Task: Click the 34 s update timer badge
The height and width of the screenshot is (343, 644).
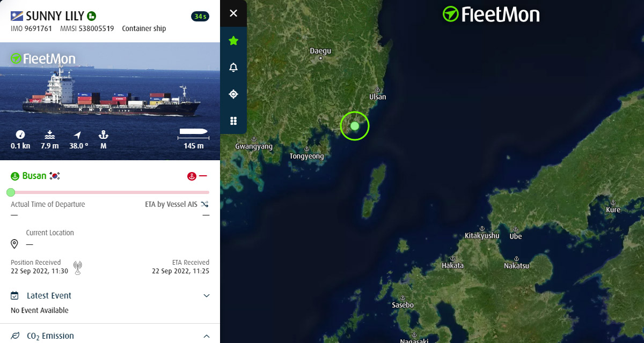Action: (200, 17)
